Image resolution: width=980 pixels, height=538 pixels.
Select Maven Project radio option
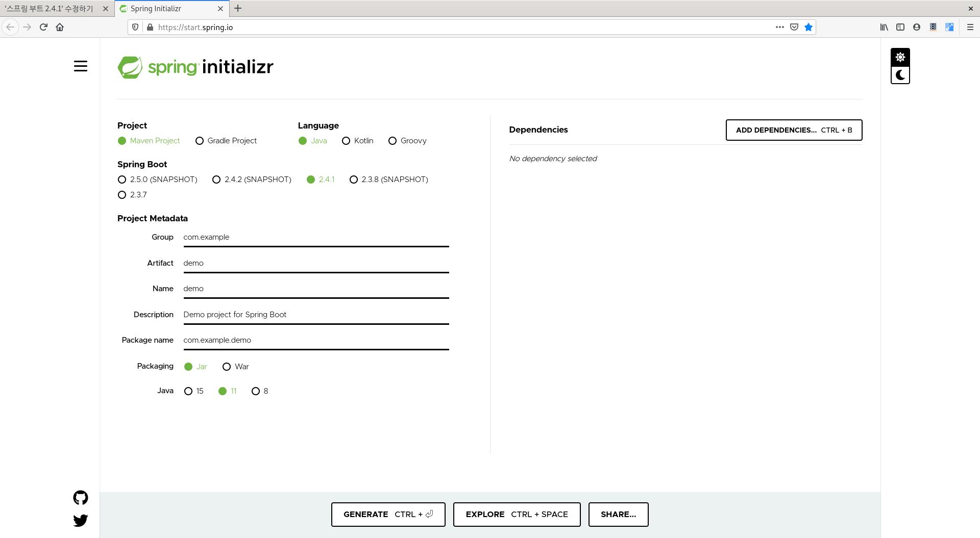tap(149, 141)
